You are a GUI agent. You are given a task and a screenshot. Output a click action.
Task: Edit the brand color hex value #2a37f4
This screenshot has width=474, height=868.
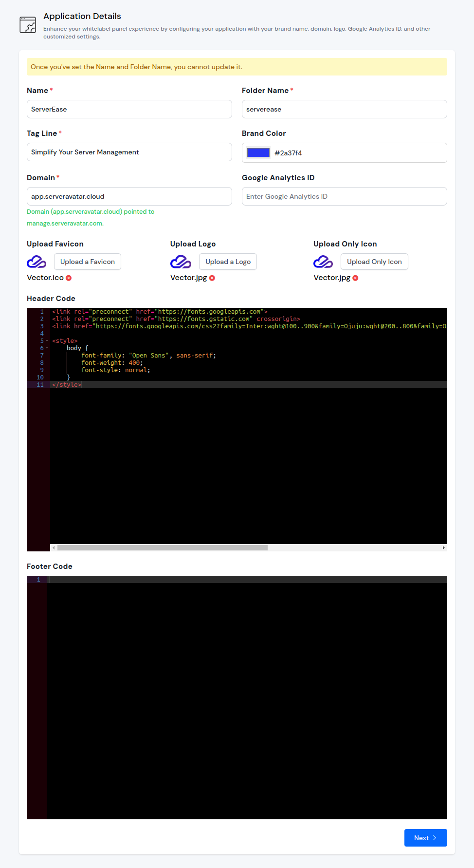[x=289, y=153]
